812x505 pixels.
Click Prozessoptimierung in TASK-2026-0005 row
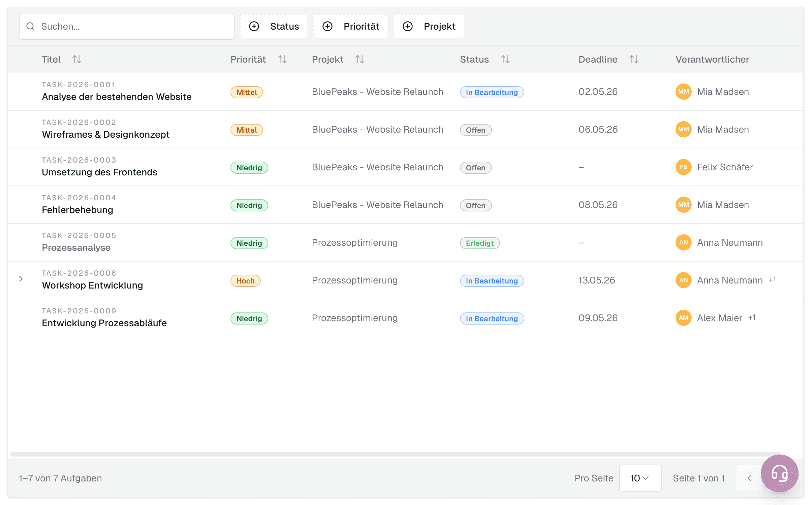click(354, 243)
